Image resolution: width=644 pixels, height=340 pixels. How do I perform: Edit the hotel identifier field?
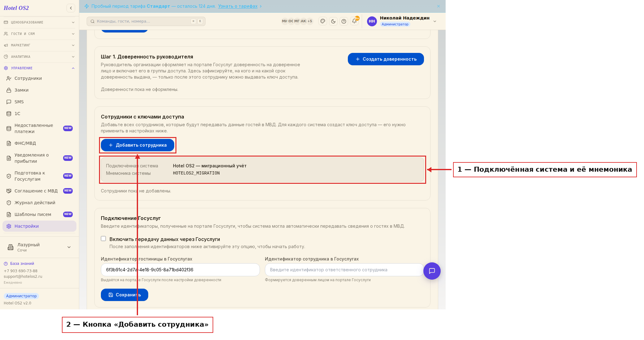180,270
